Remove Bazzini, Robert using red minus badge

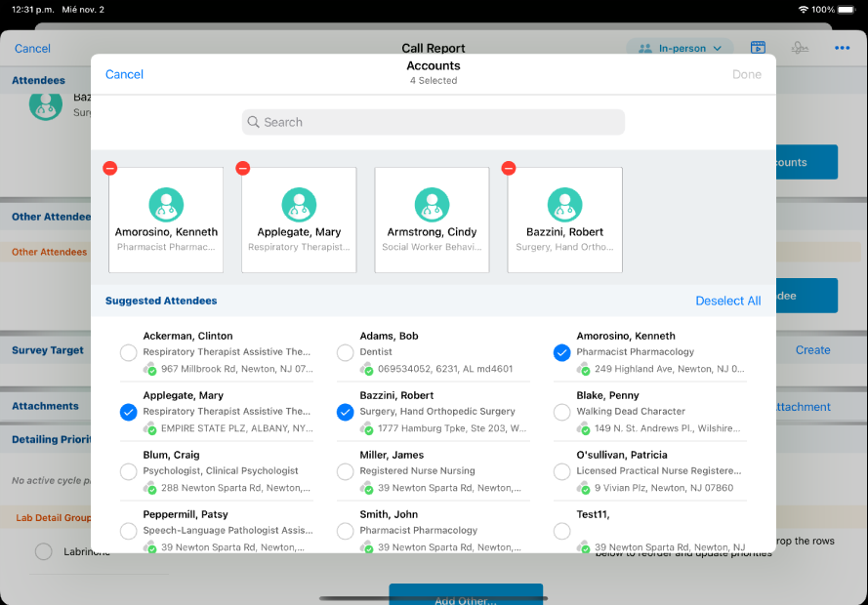pos(509,169)
